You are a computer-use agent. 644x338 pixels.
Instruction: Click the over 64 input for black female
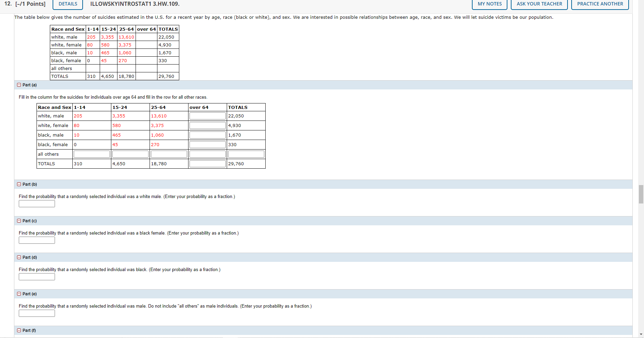[207, 144]
